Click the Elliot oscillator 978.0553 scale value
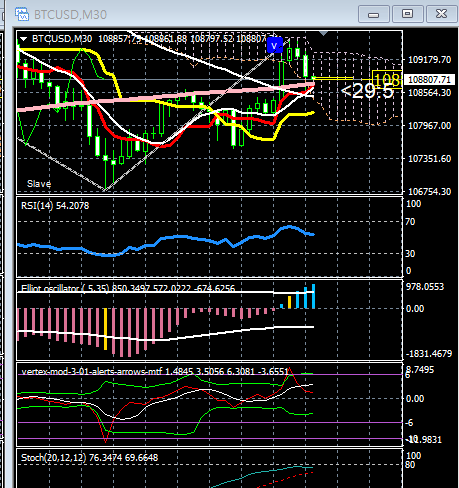Viewport: 459px width, 488px height. pyautogui.click(x=425, y=287)
